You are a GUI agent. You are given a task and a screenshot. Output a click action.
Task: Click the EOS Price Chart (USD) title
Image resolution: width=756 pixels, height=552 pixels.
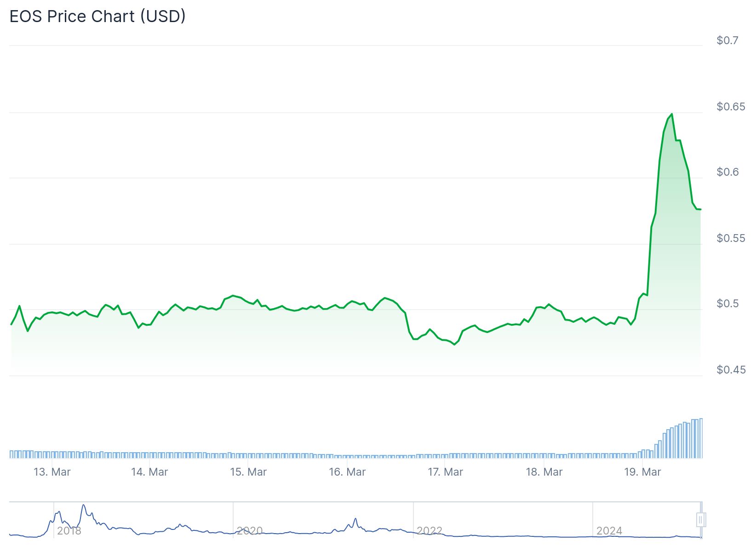[97, 16]
